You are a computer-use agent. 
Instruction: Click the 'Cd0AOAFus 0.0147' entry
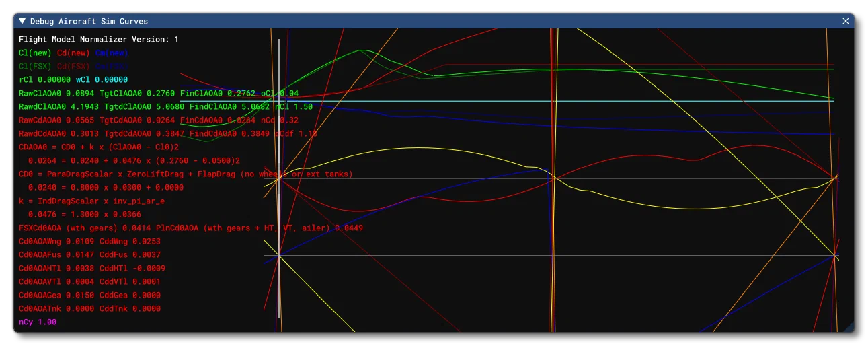[56, 254]
